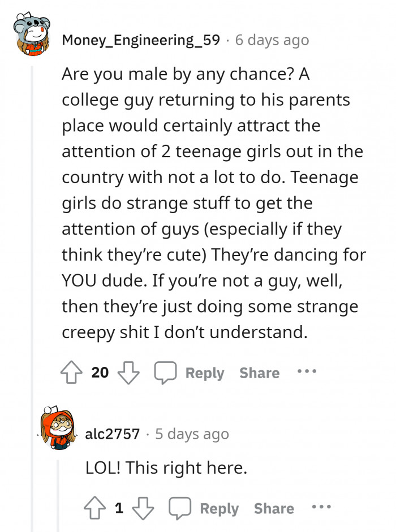Open the "5 days ago" timestamp permalink

(x=192, y=434)
